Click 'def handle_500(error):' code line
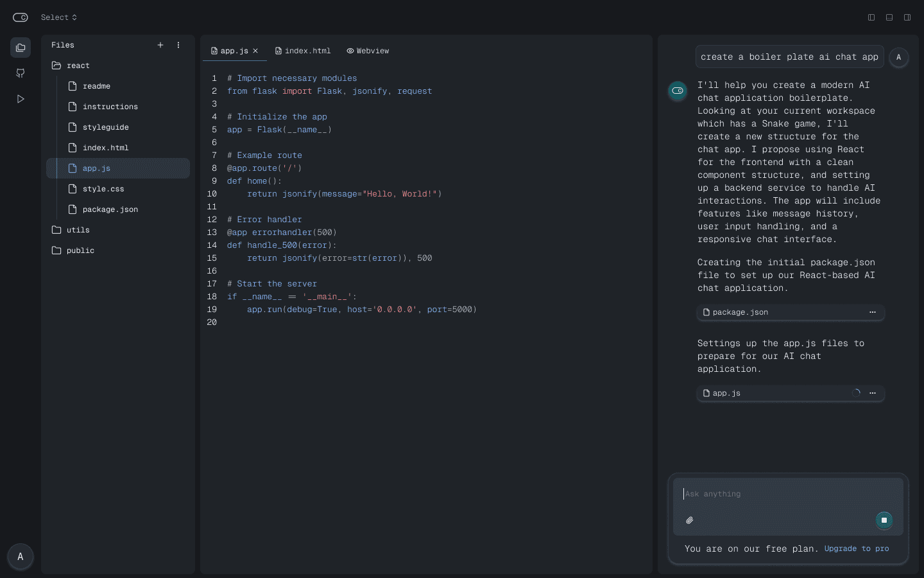The height and width of the screenshot is (578, 924). [x=282, y=245]
